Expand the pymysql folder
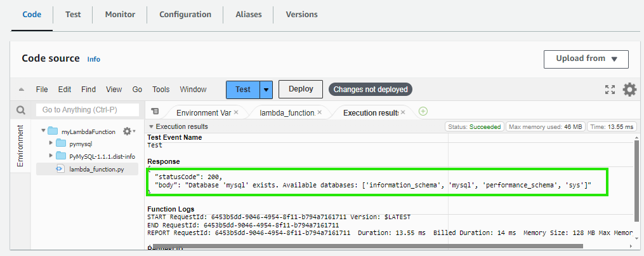The height and width of the screenshot is (256, 644). point(51,144)
